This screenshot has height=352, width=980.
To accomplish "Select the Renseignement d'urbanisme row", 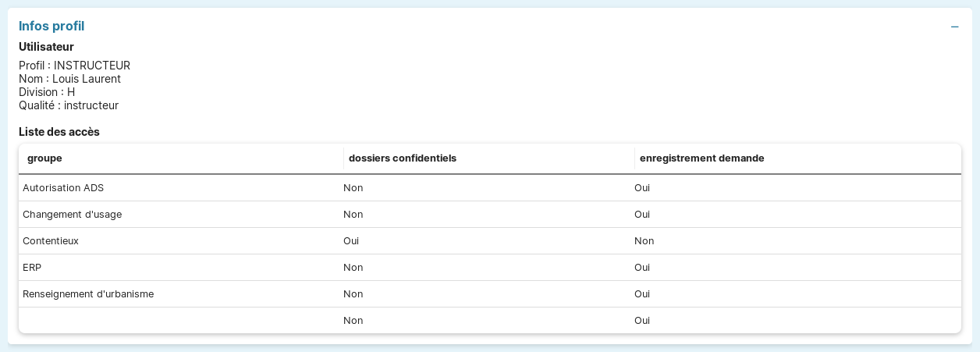I will pyautogui.click(x=88, y=294).
